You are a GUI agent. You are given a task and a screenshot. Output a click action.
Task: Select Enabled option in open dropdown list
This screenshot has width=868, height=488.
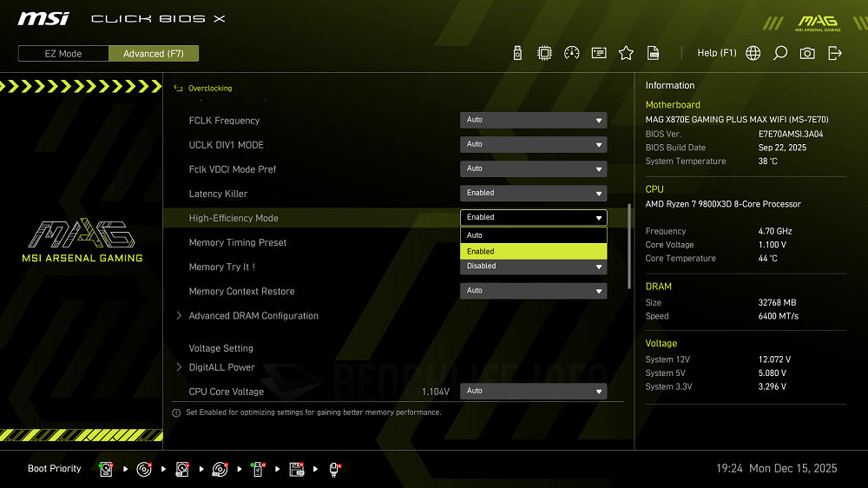(533, 251)
